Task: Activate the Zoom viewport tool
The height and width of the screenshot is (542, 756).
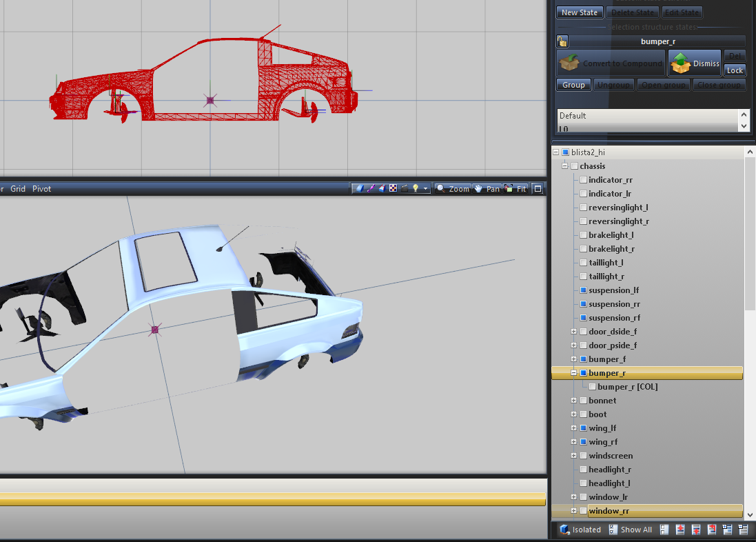Action: [x=452, y=189]
